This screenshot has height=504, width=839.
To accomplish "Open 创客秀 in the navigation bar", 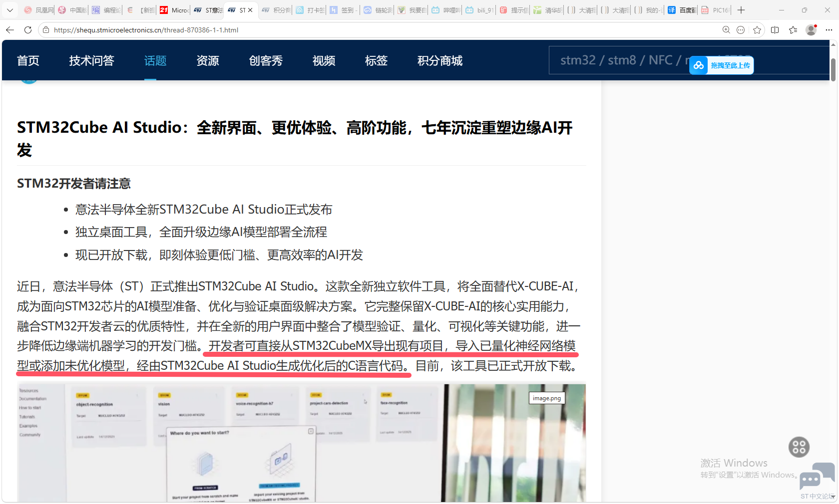I will tap(266, 61).
